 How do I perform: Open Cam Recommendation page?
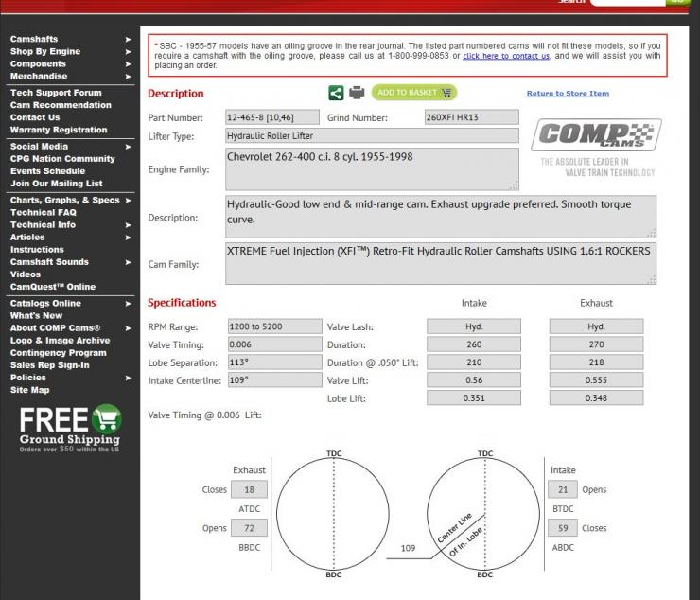[61, 105]
